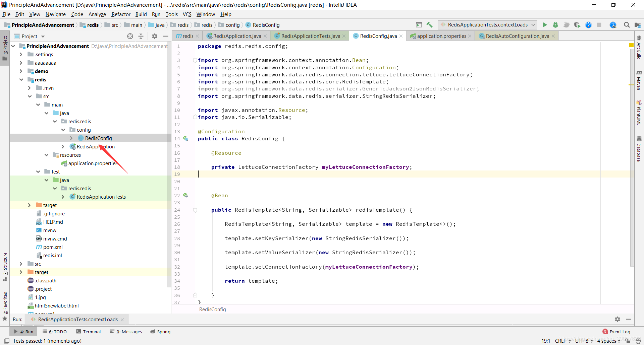Expand the .settings folder
The image size is (644, 345).
[x=21, y=54]
